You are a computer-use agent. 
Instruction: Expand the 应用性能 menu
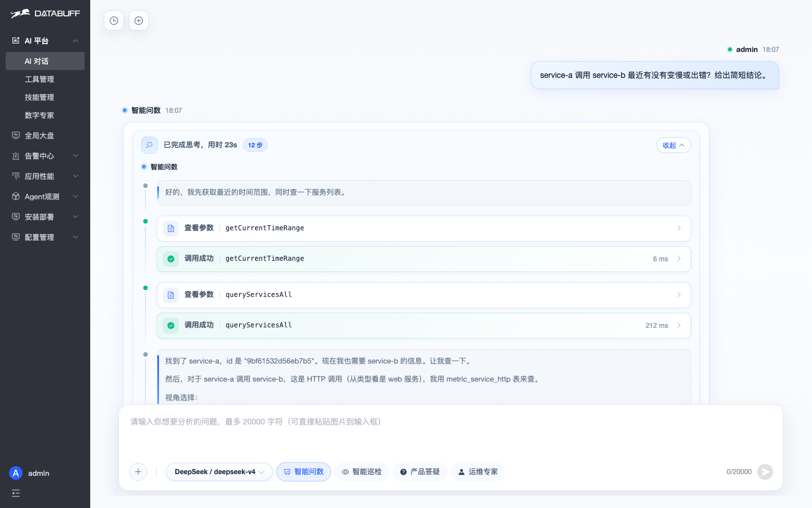(76, 176)
